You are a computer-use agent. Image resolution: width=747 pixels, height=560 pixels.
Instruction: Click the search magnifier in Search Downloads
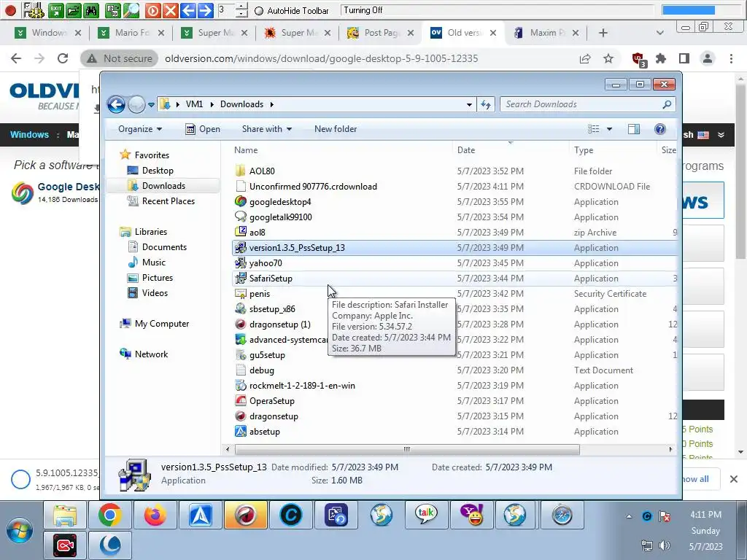coord(667,104)
